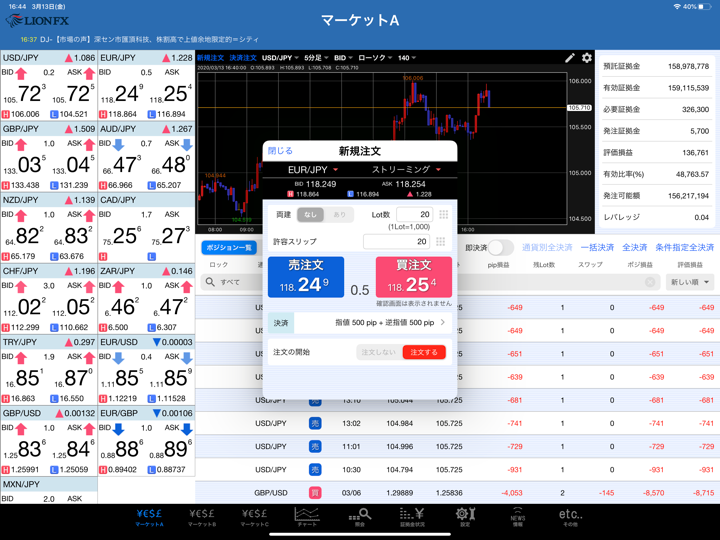
Task: Open chart drawing pencil tool
Action: [570, 58]
